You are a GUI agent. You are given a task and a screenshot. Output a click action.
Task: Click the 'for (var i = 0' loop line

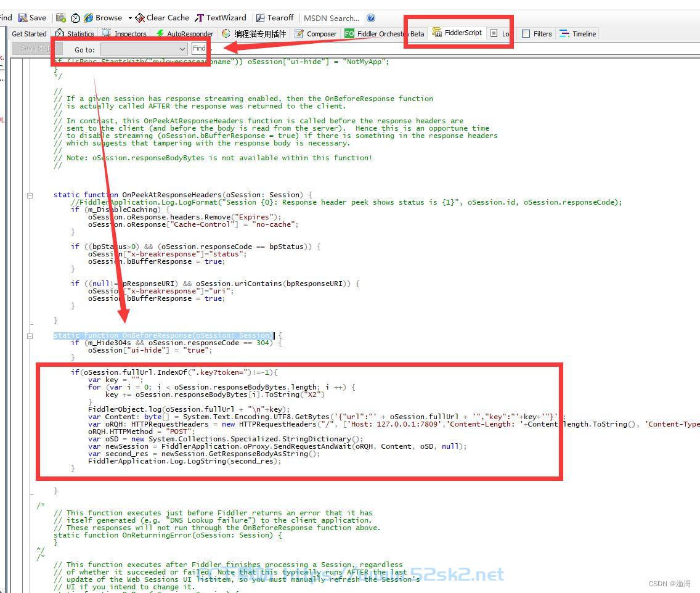[x=221, y=387]
